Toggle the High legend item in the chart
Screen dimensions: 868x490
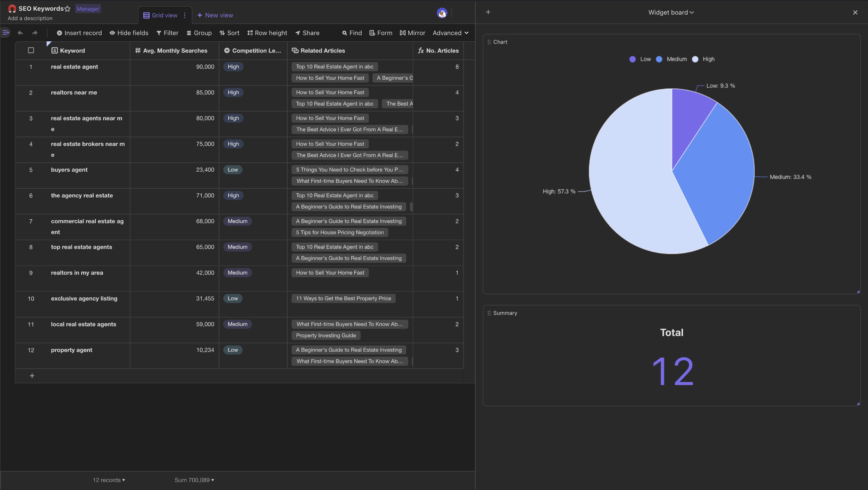coord(703,59)
